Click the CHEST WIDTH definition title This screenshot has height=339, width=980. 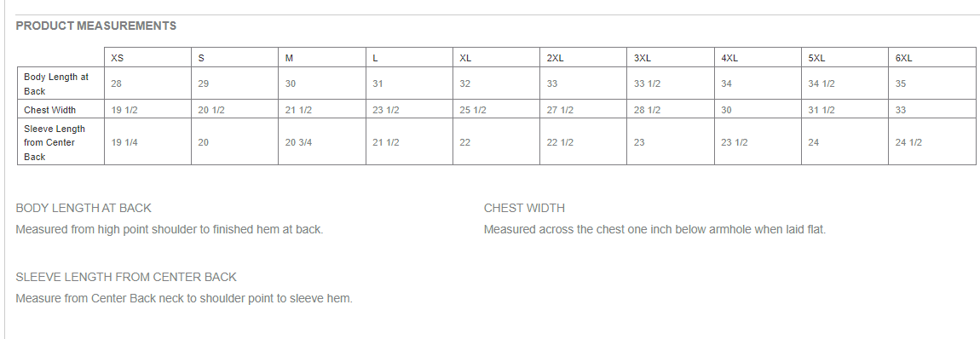point(524,208)
